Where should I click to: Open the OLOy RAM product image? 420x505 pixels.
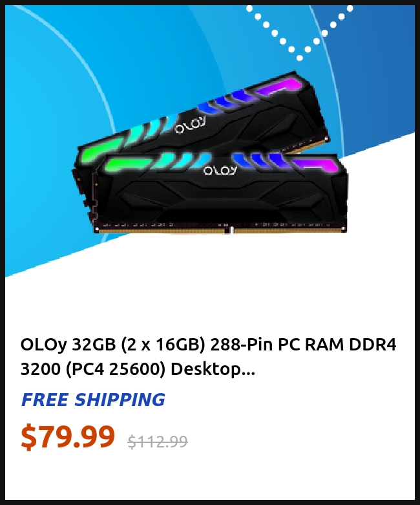(x=209, y=153)
